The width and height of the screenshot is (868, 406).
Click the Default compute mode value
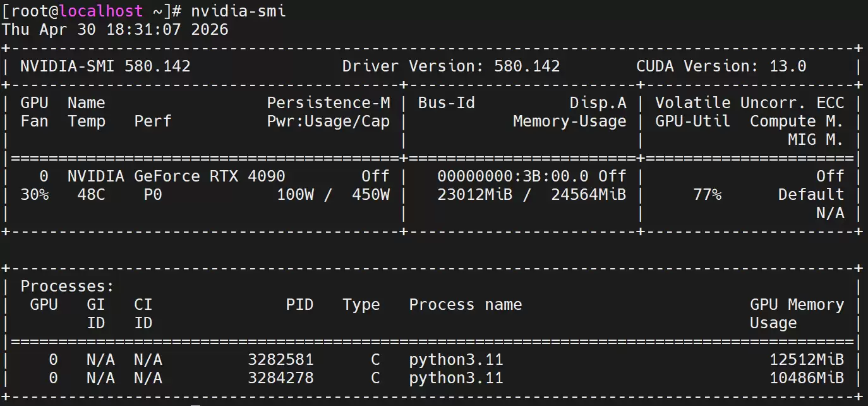(x=811, y=195)
